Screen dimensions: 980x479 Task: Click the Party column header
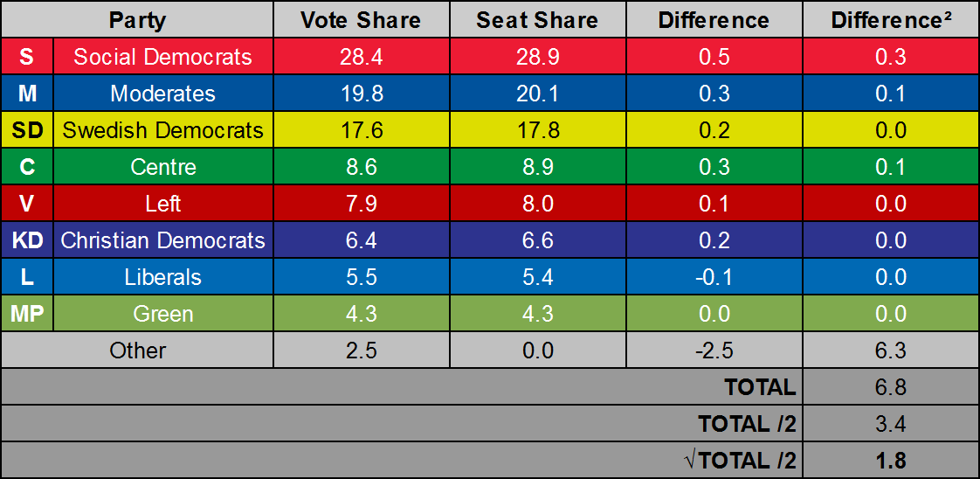(137, 20)
